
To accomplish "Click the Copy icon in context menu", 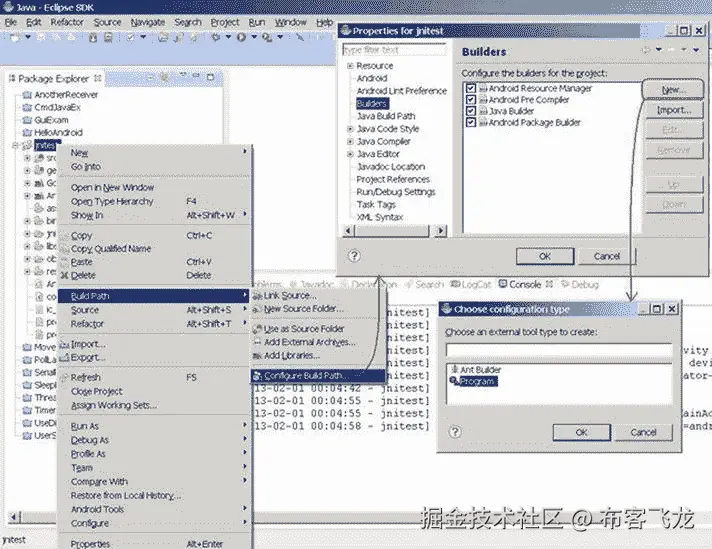I will tap(64, 236).
